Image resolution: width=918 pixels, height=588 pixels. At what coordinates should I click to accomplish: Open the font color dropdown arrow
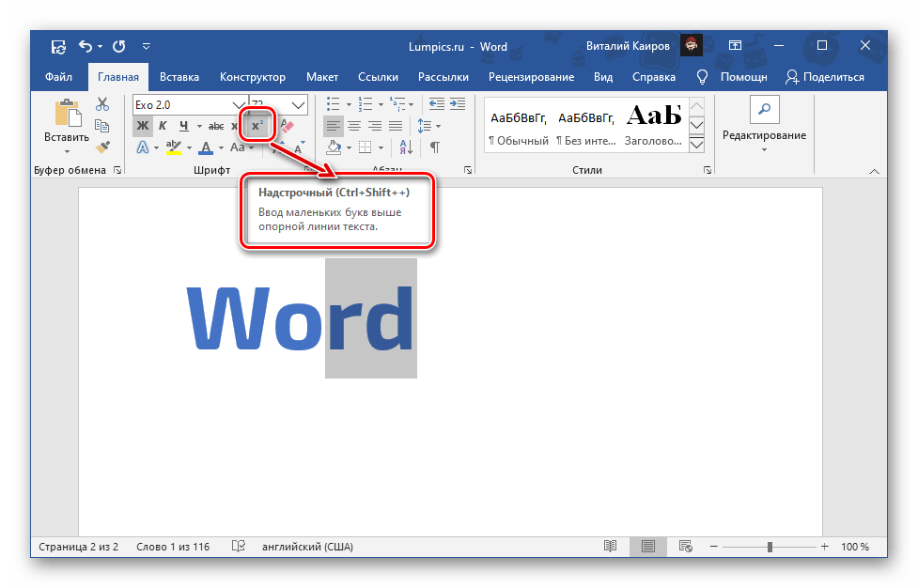click(221, 148)
